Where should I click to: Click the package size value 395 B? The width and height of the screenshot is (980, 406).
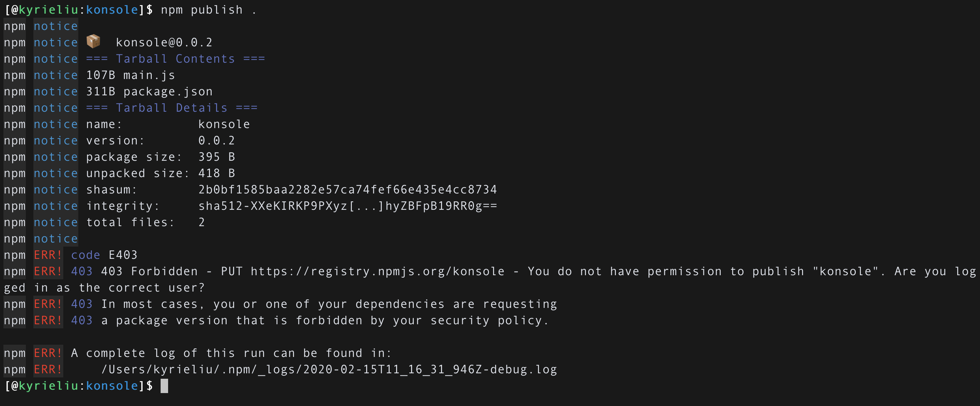[216, 157]
